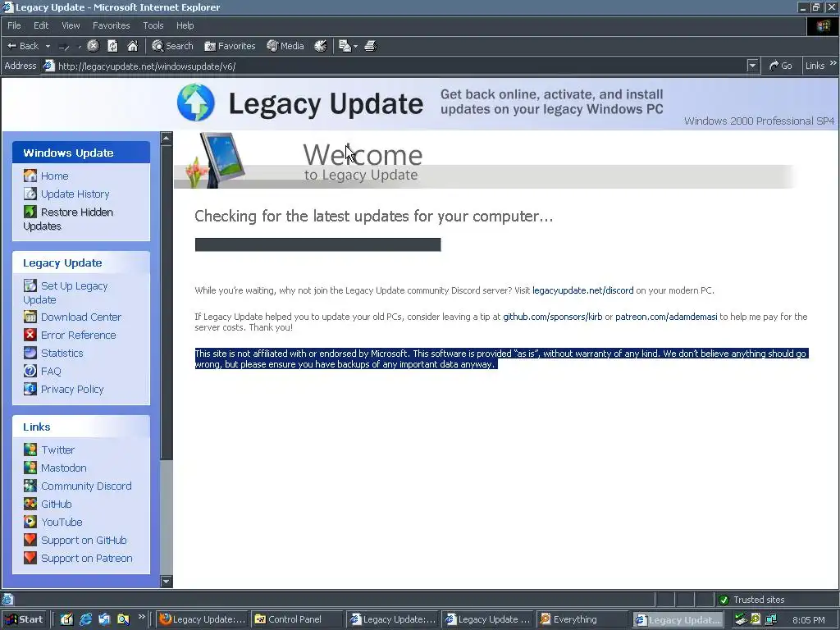Open the legacyupdate.net/discord link
This screenshot has width=840, height=630.
point(583,290)
